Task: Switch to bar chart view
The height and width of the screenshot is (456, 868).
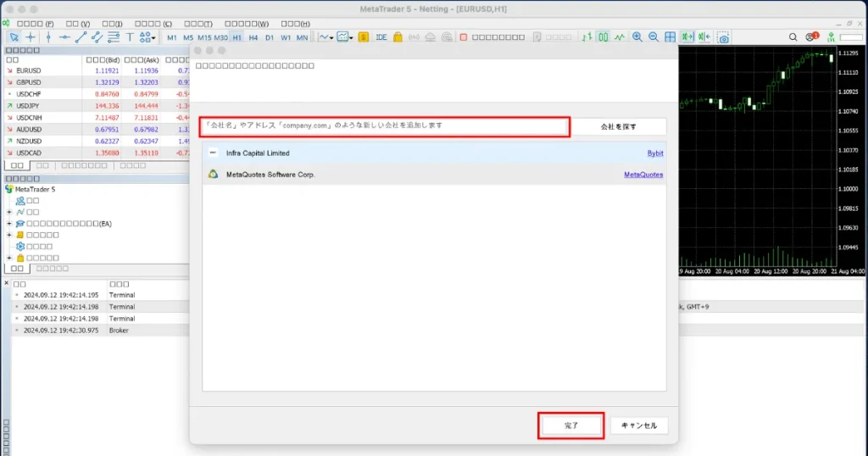Action: (x=587, y=37)
